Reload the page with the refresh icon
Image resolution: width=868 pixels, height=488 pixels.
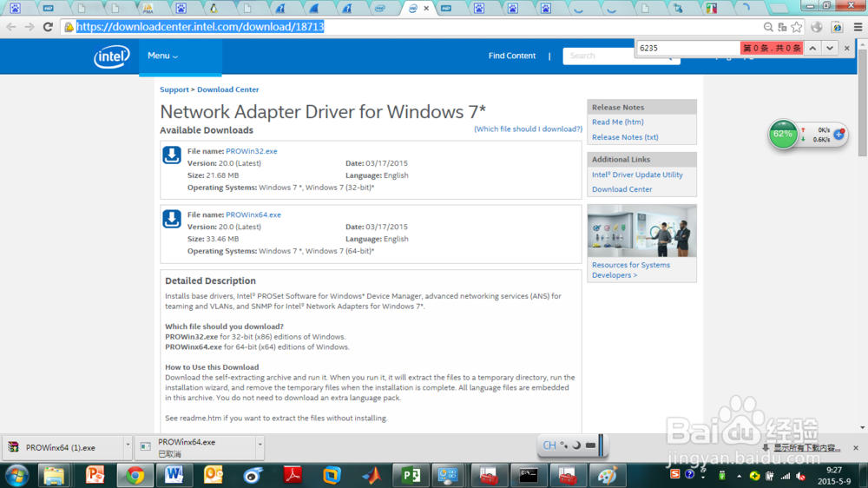(48, 27)
